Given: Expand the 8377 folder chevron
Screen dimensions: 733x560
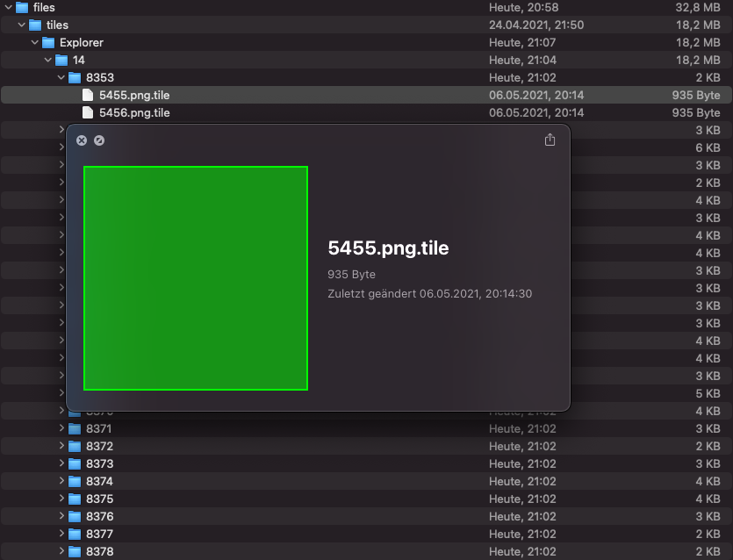Looking at the screenshot, I should [x=61, y=534].
